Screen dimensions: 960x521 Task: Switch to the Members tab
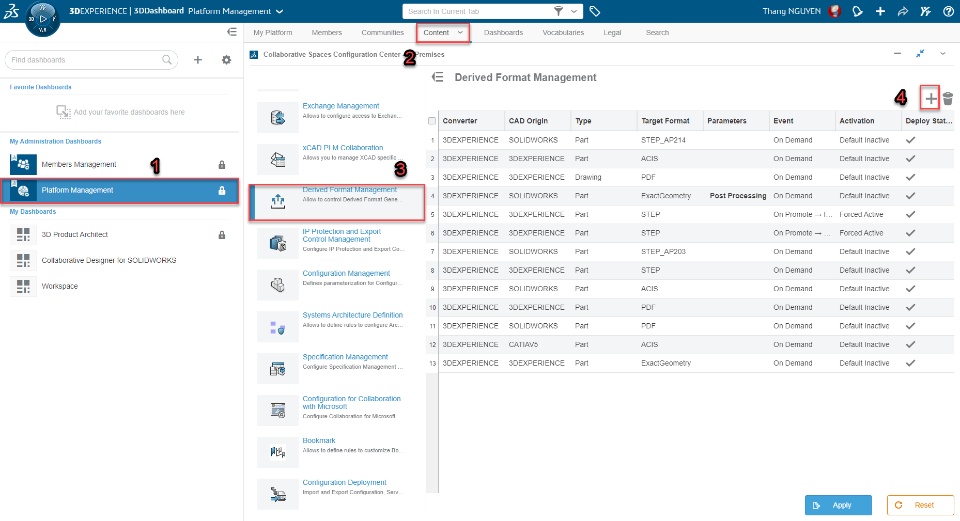click(326, 33)
